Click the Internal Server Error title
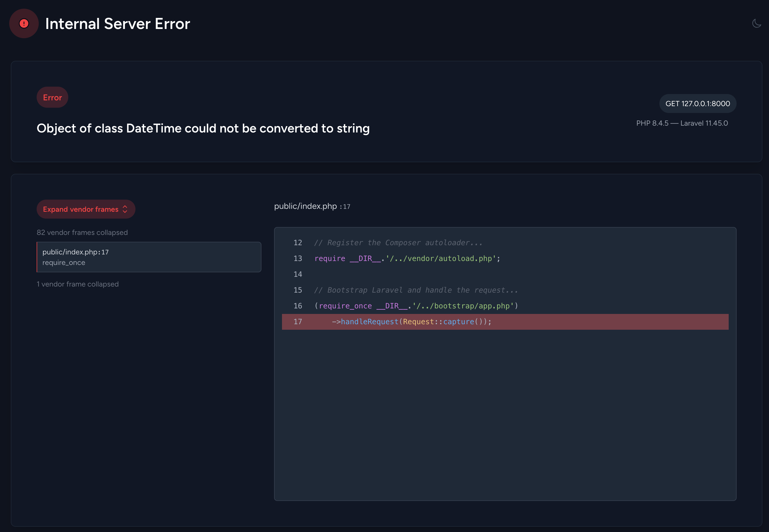Image resolution: width=769 pixels, height=532 pixels. coord(117,24)
